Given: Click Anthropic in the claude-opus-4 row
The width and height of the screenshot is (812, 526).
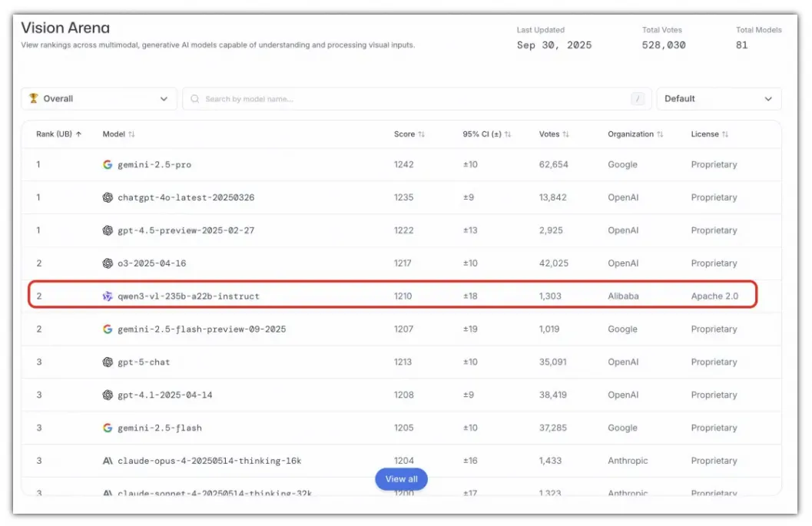Looking at the screenshot, I should (x=628, y=461).
